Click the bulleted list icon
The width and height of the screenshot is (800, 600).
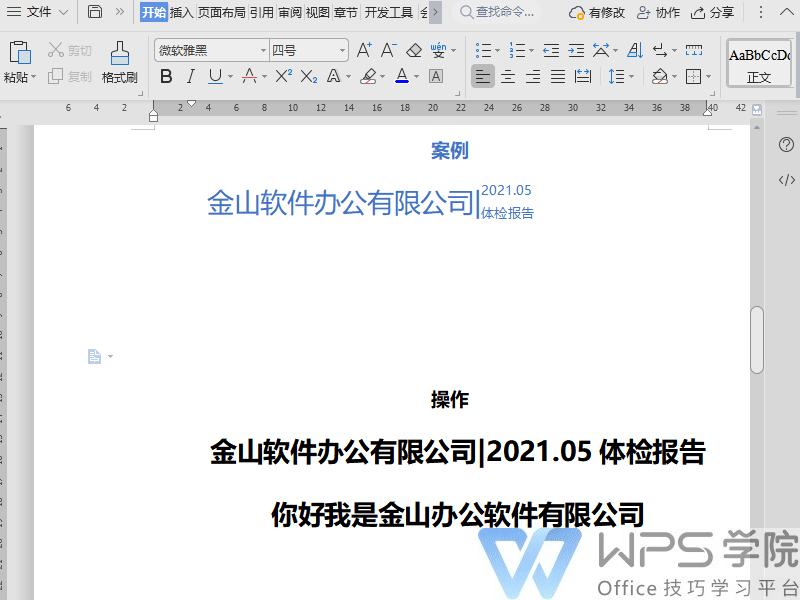(483, 50)
